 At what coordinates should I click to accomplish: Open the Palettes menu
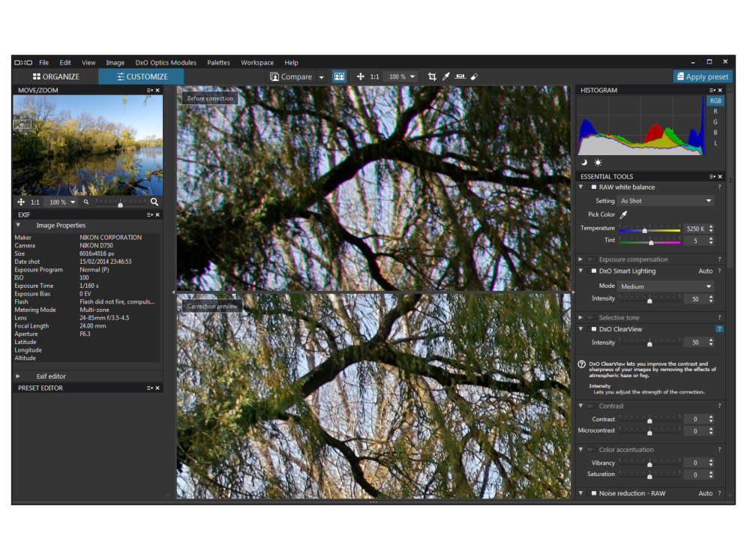pos(219,62)
